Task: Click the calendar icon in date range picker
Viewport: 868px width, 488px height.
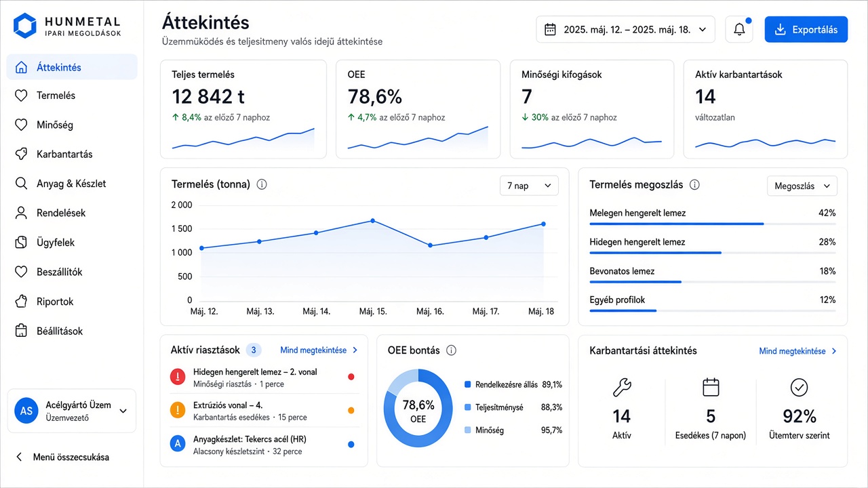Action: coord(551,30)
